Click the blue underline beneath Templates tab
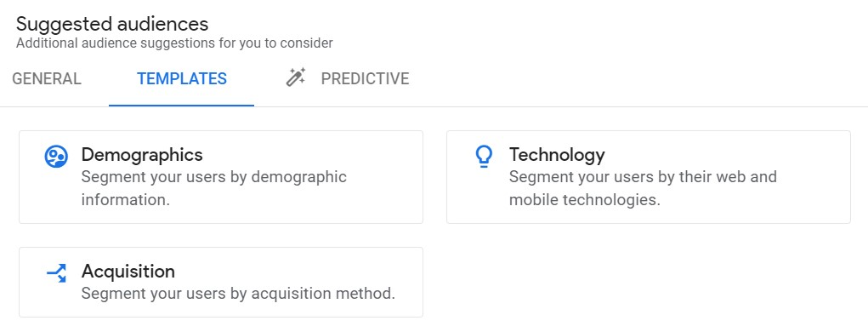The image size is (868, 332). click(182, 105)
